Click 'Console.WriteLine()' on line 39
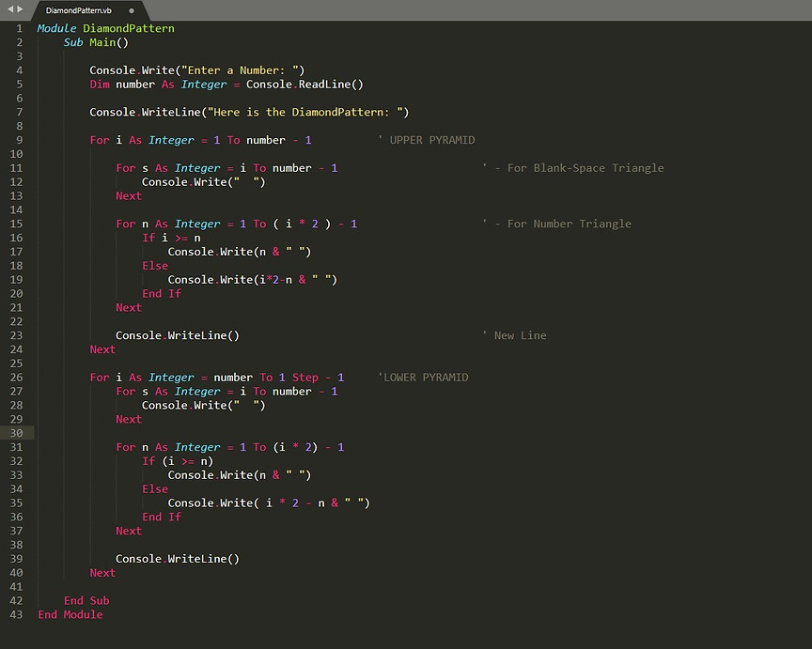Image resolution: width=812 pixels, height=649 pixels. pos(178,559)
